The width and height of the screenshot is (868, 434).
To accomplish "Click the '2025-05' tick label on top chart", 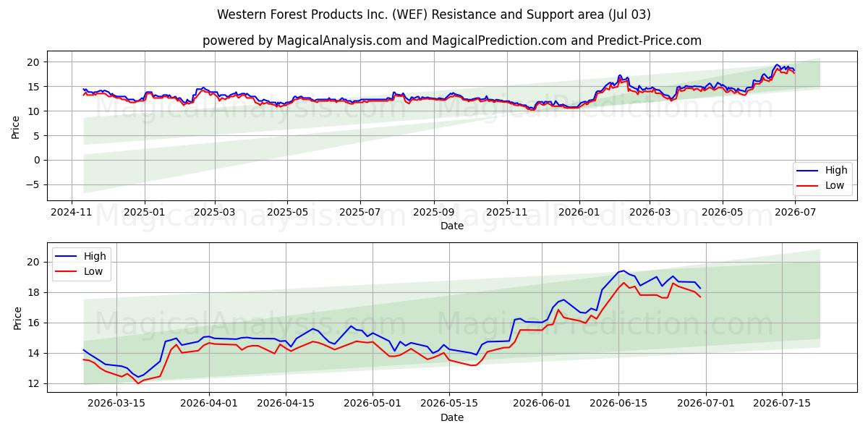I will [x=287, y=213].
